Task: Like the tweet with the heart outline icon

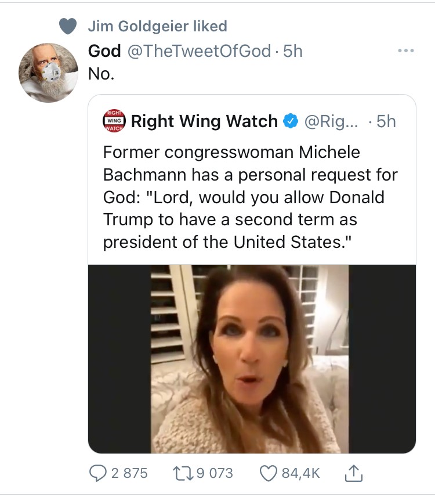Action: coord(270,473)
